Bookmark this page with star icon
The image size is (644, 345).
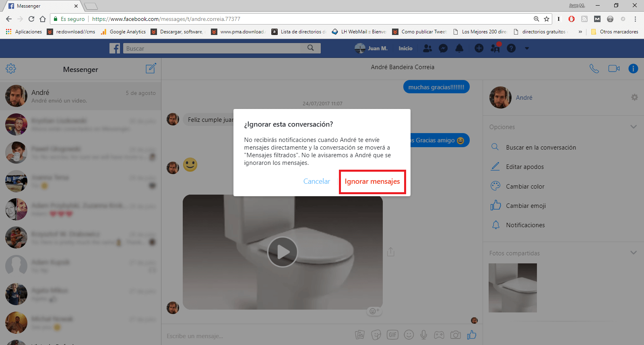coord(547,19)
